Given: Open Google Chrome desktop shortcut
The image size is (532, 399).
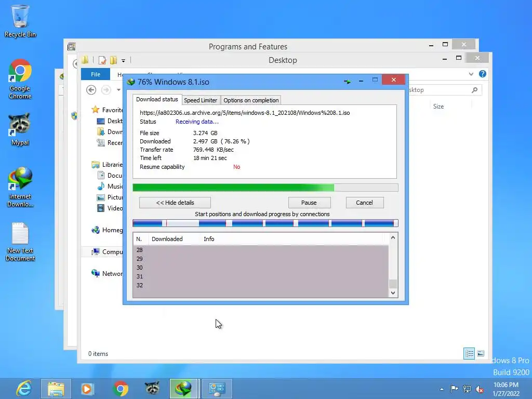Looking at the screenshot, I should [20, 79].
